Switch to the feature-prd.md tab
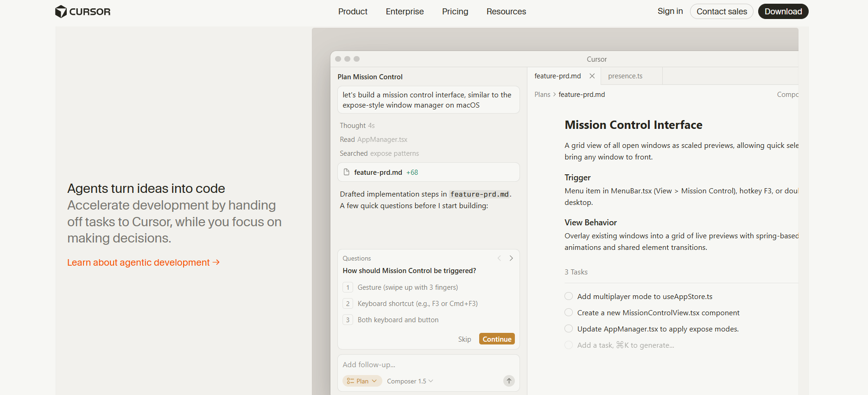The height and width of the screenshot is (395, 868). click(558, 76)
